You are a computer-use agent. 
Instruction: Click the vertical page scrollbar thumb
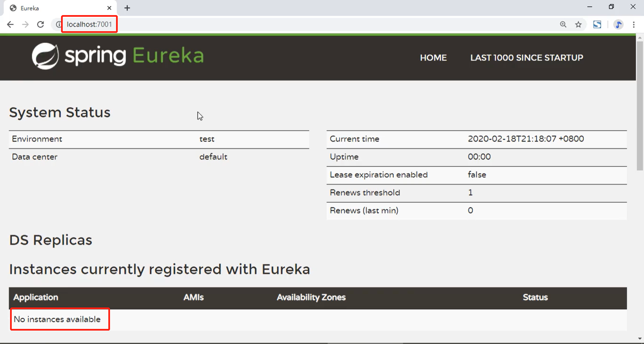[x=640, y=106]
